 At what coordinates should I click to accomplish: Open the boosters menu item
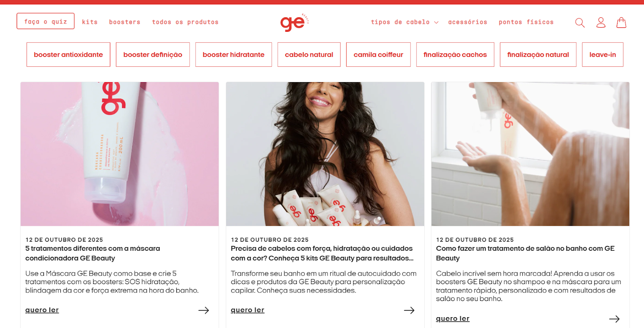[x=125, y=22]
